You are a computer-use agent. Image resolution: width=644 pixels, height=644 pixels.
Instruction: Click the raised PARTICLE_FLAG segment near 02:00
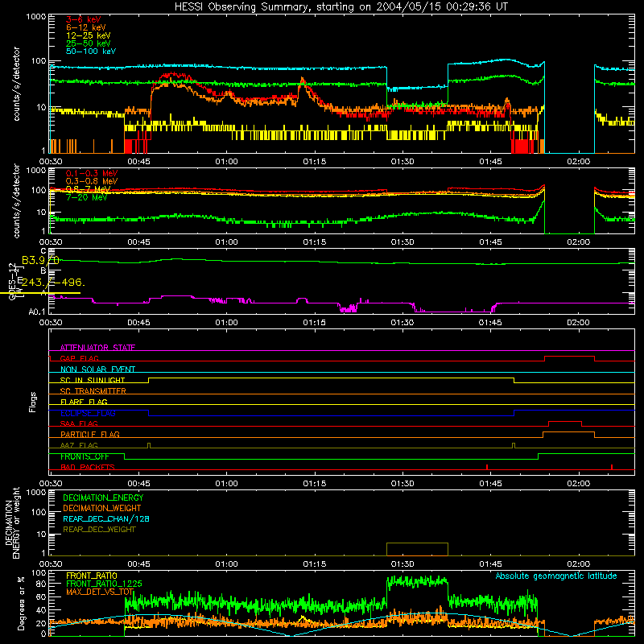point(569,432)
